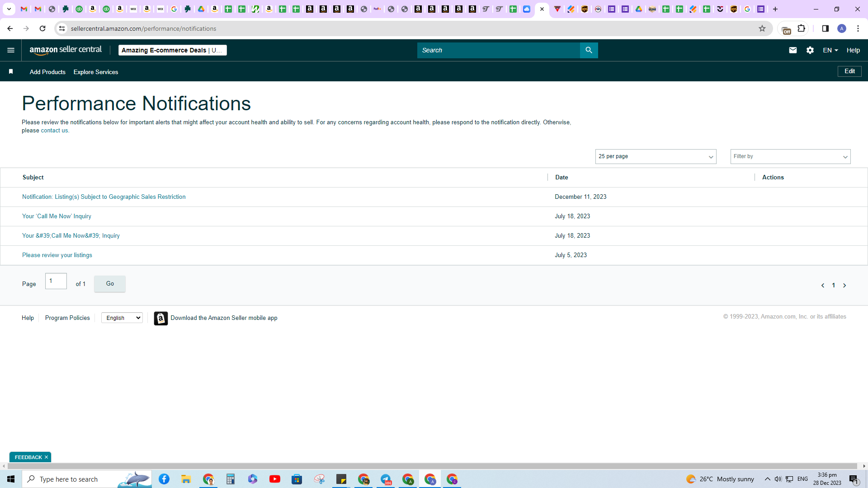868x488 pixels.
Task: Click the Subject column header
Action: (33, 178)
